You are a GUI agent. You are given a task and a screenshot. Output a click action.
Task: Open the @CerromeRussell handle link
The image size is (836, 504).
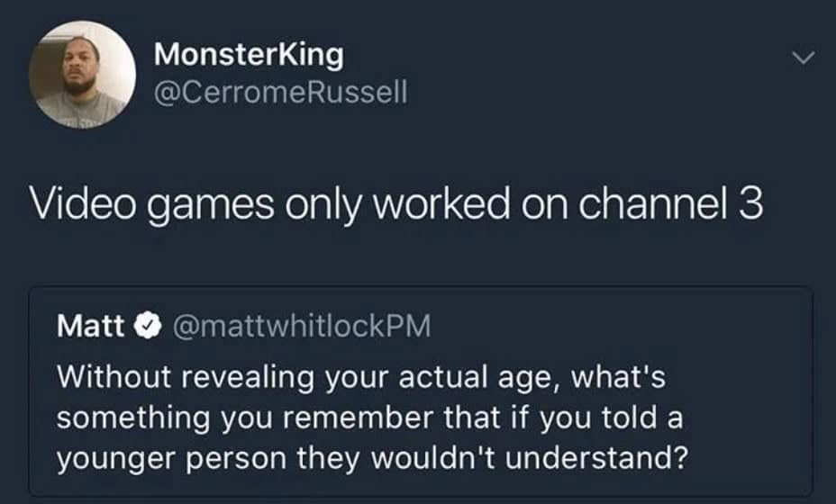click(x=281, y=93)
